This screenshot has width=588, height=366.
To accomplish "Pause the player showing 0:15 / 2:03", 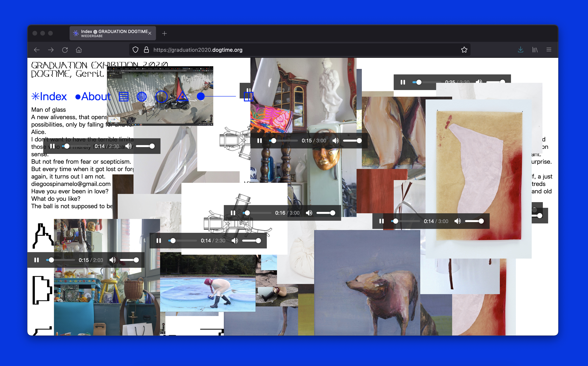I will pyautogui.click(x=37, y=260).
